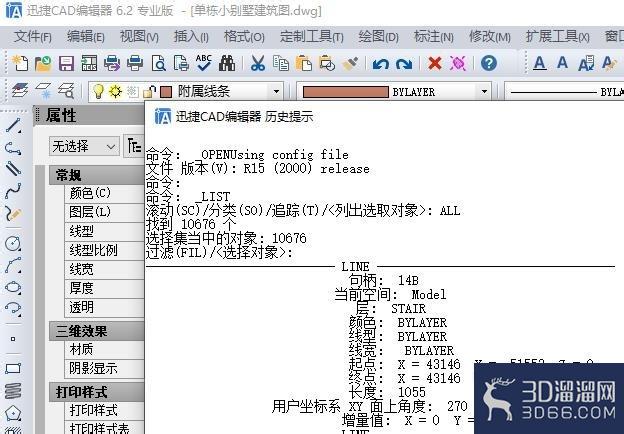Screen dimensions: 624x434
Task: Click the binoculars Find icon
Action: click(x=227, y=63)
